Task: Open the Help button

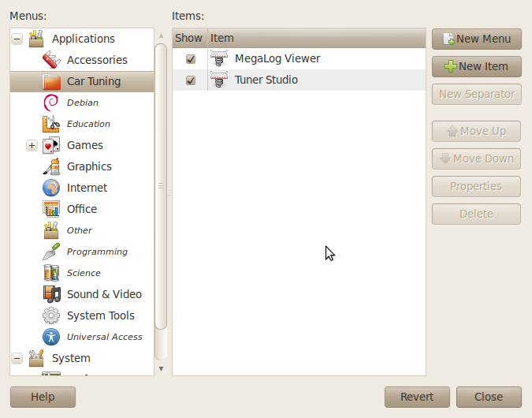Action: click(43, 397)
